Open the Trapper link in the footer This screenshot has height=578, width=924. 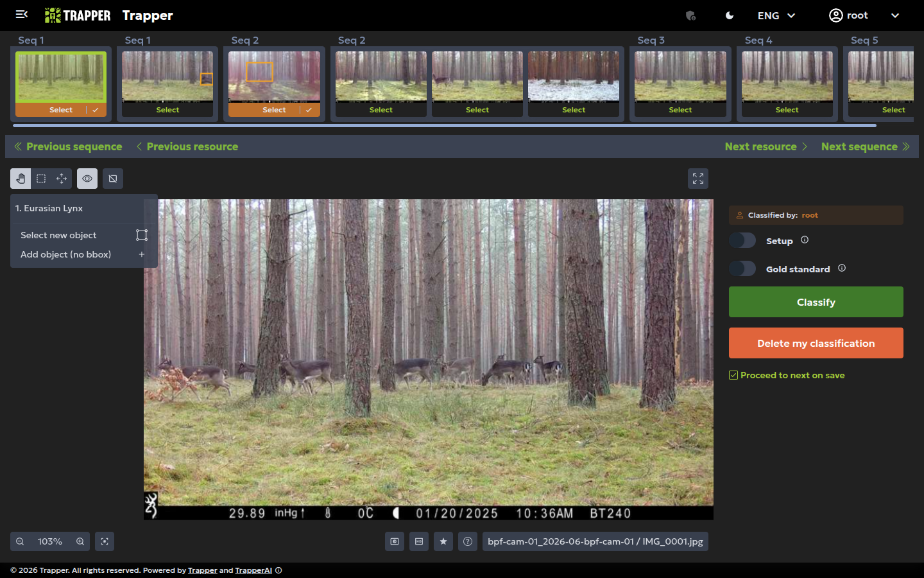[x=203, y=570]
